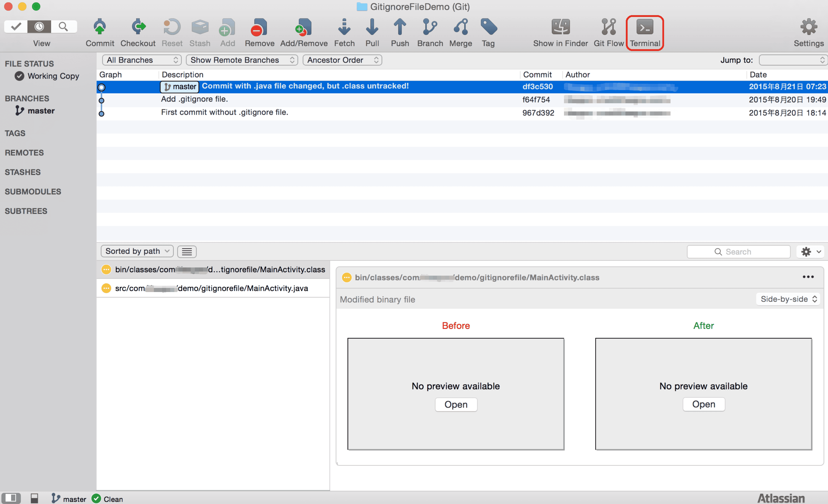Click the master branch label on top commit
Screen dimensions: 828x504
click(180, 87)
